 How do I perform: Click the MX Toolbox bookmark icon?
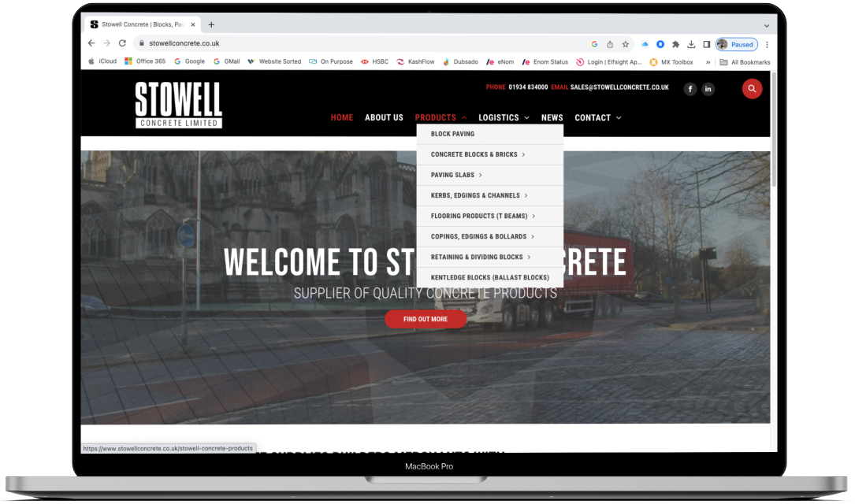(x=653, y=61)
